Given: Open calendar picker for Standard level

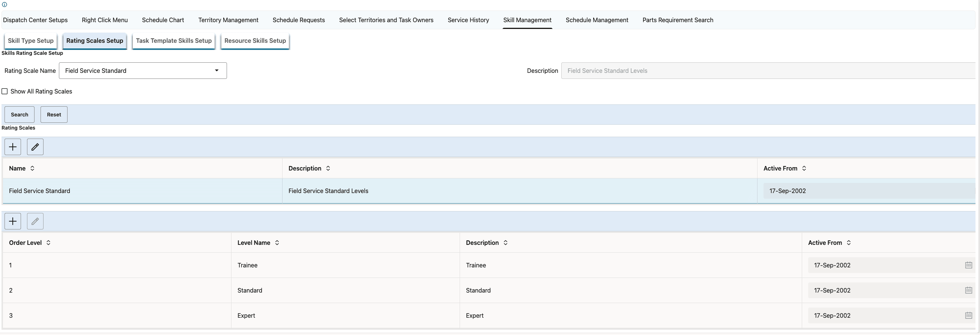Looking at the screenshot, I should tap(968, 290).
